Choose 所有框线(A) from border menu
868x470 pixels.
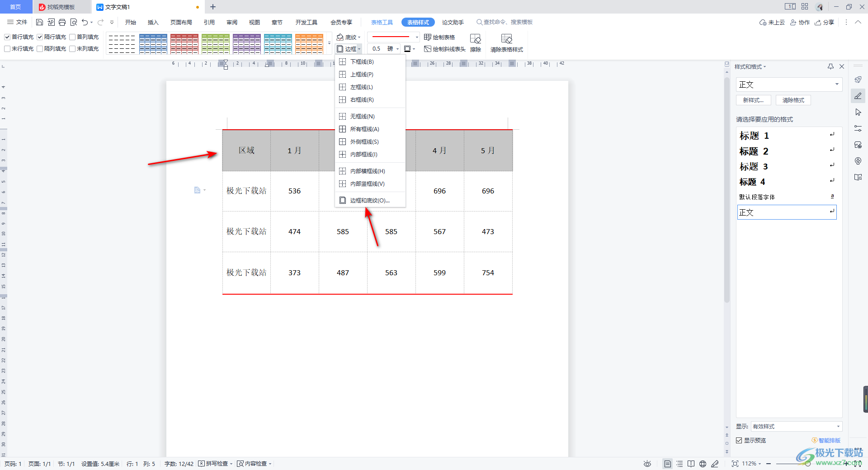point(370,129)
